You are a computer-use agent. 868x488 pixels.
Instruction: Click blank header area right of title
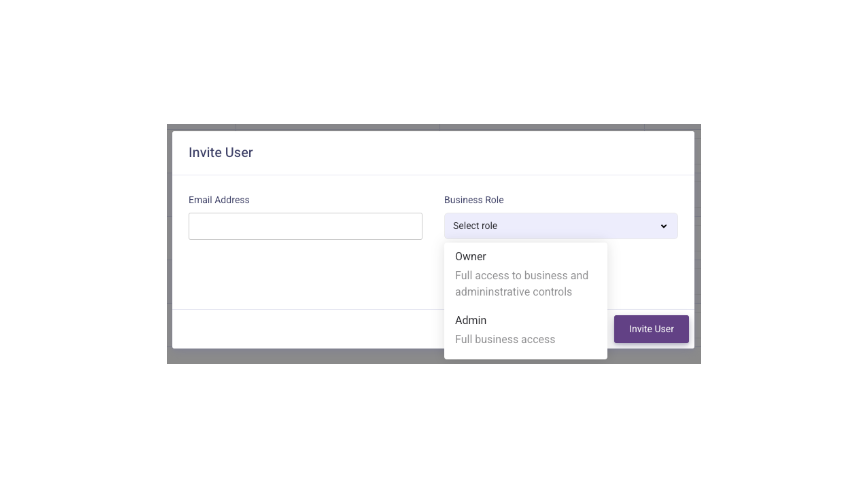[472, 152]
